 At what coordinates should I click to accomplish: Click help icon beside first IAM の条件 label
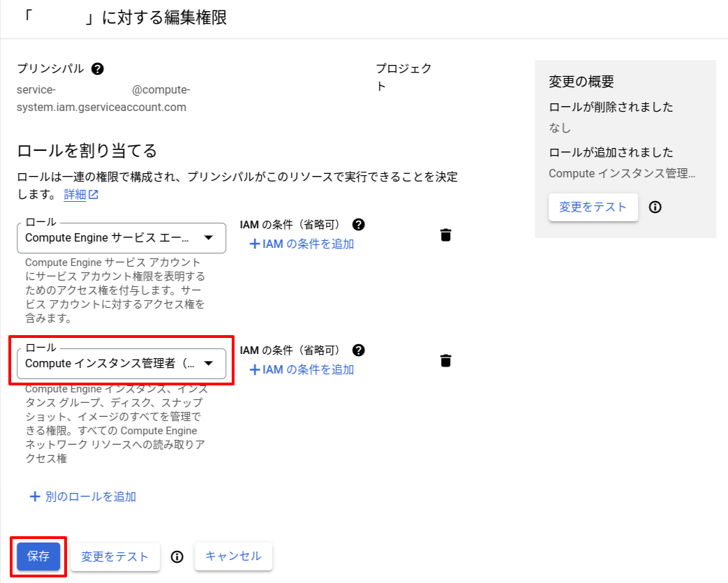point(359,225)
